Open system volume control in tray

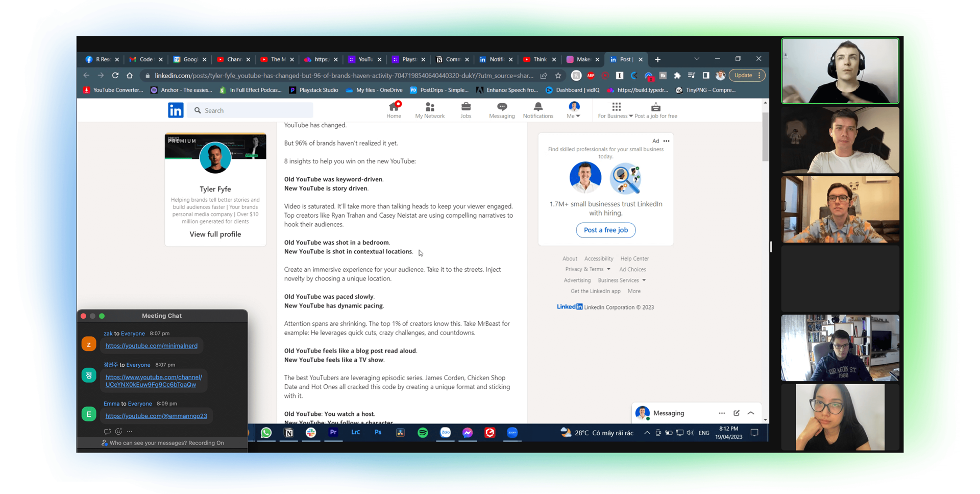click(x=690, y=433)
